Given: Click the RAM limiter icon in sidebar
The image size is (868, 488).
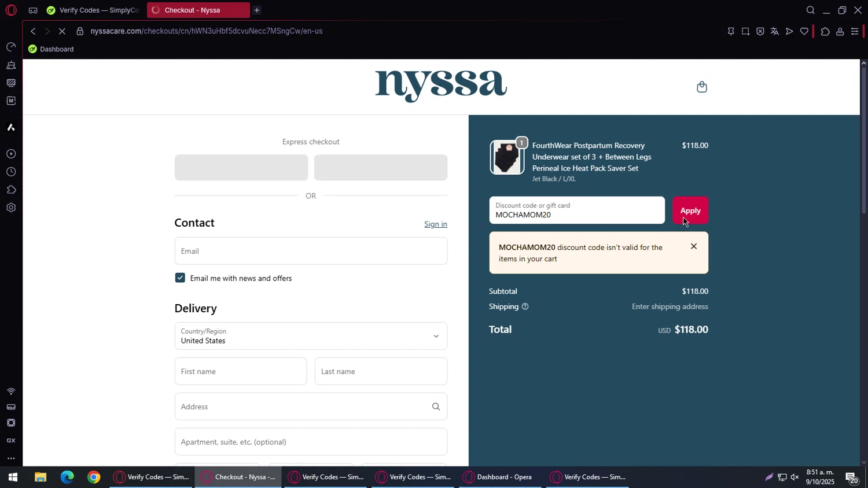Looking at the screenshot, I should [x=11, y=407].
